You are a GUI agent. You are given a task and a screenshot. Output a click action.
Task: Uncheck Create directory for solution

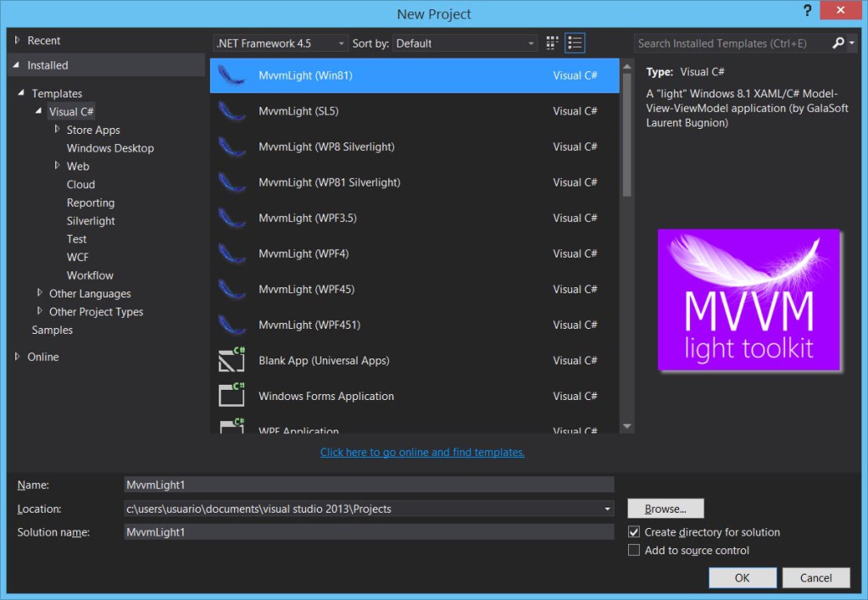tap(634, 532)
